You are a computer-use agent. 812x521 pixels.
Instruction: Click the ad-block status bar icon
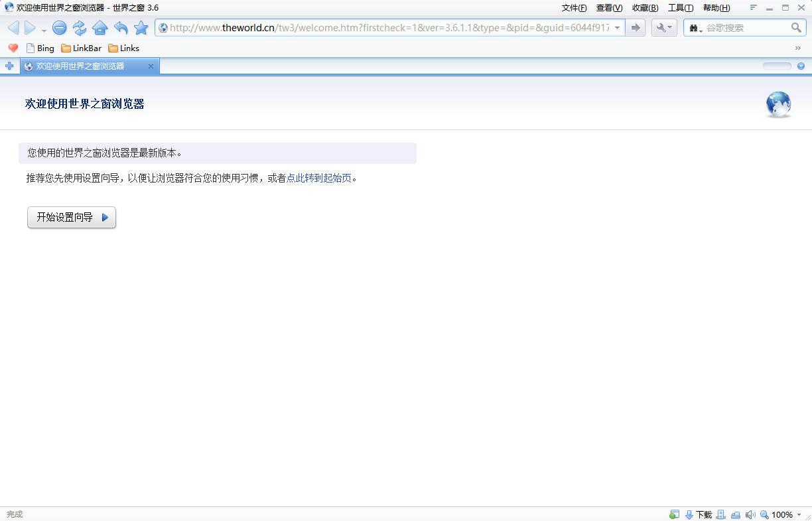(674, 514)
